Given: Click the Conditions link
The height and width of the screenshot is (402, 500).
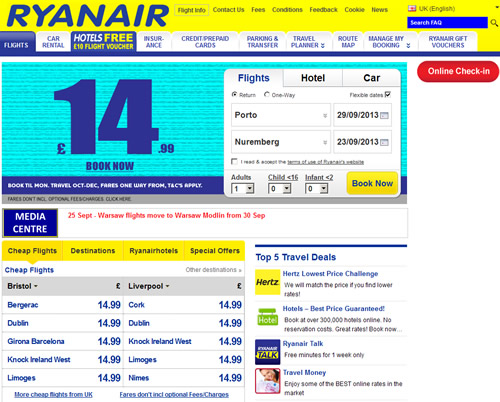Looking at the screenshot, I should 287,10.
